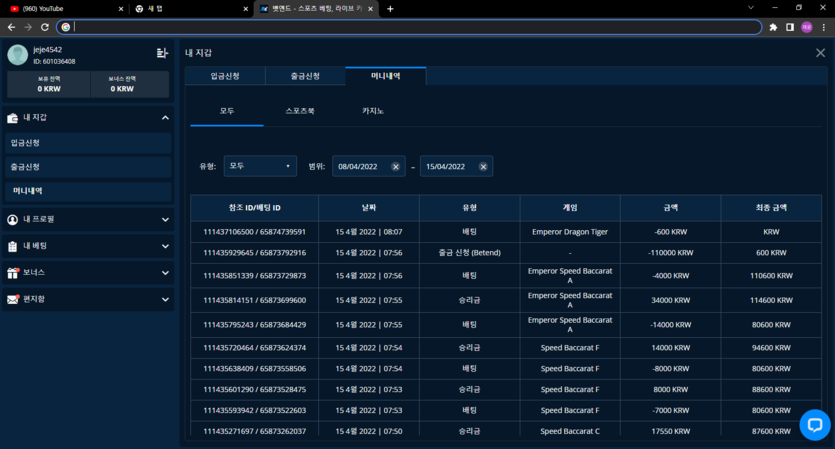The image size is (835, 449).
Task: Open the live chat support bubble
Action: tap(815, 424)
